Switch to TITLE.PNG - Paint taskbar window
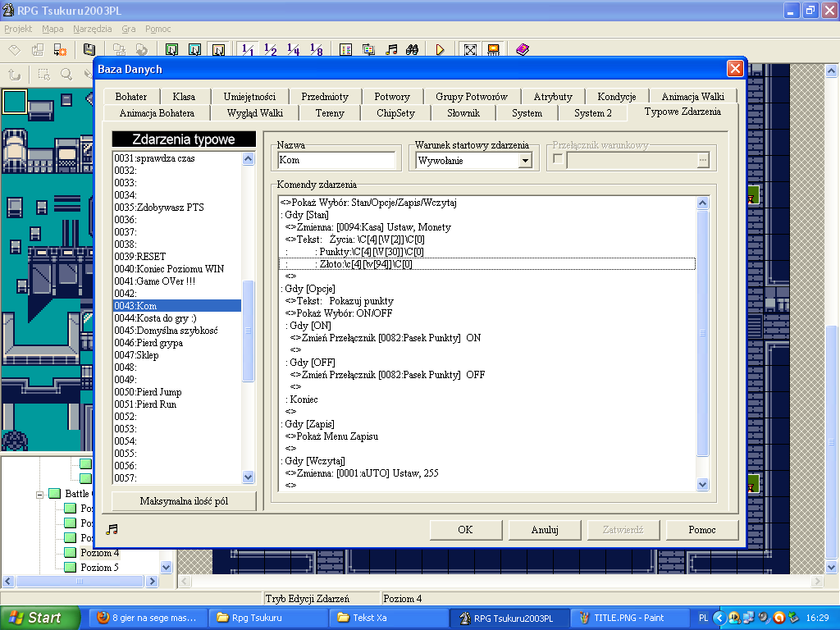 628,618
